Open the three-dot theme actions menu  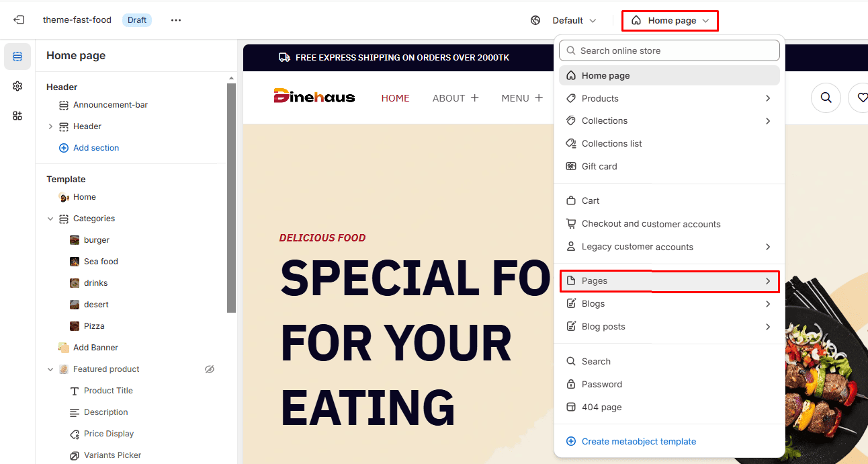(x=176, y=20)
